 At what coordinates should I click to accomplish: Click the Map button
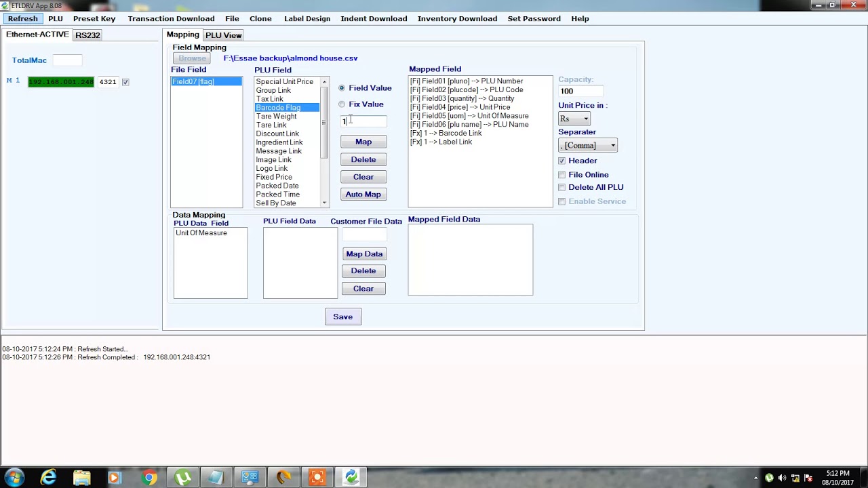[363, 142]
